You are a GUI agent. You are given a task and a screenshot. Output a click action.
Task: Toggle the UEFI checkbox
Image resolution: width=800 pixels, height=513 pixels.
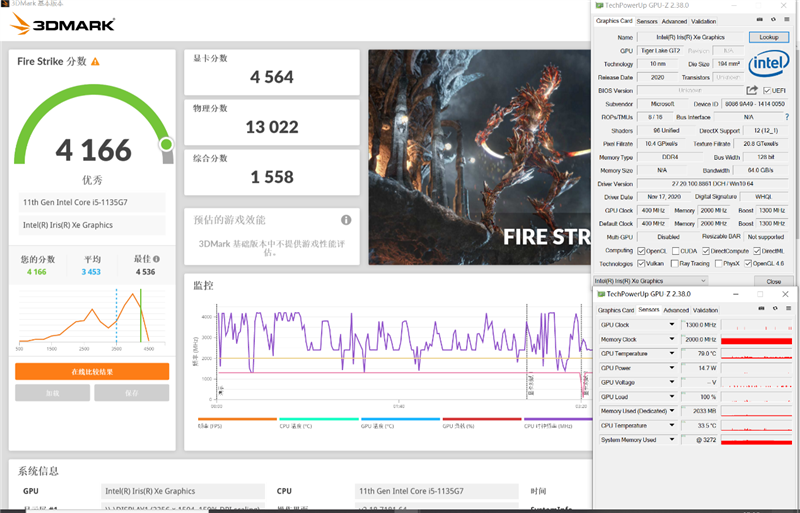point(766,90)
